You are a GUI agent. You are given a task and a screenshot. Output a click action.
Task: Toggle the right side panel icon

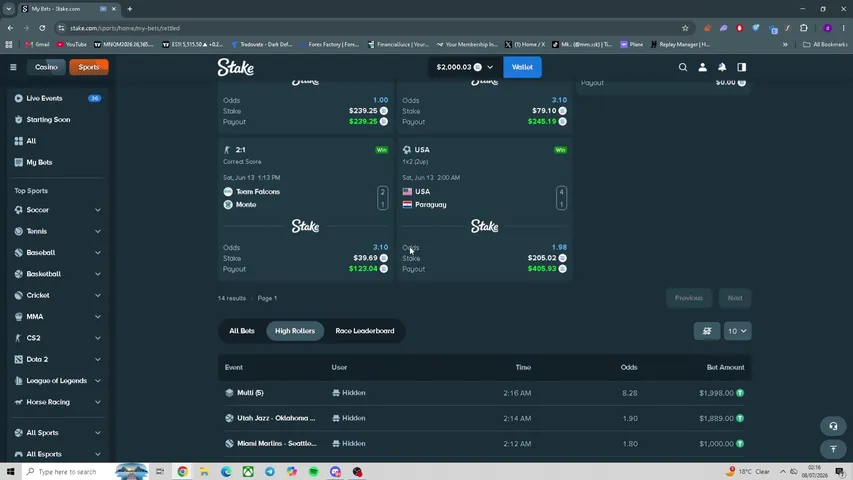point(741,67)
